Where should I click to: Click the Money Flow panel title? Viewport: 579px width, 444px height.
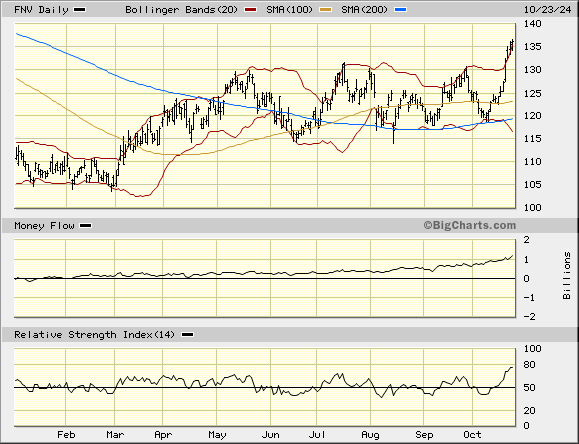(44, 225)
